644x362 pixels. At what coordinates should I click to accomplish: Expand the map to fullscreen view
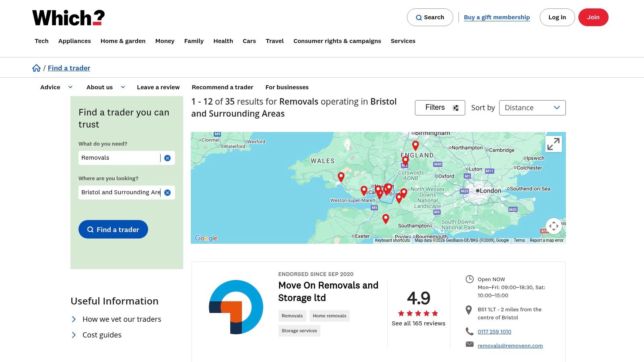pos(553,144)
